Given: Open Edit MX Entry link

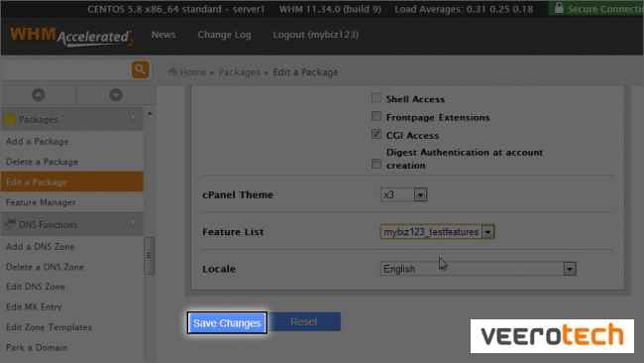Looking at the screenshot, I should click(x=34, y=306).
